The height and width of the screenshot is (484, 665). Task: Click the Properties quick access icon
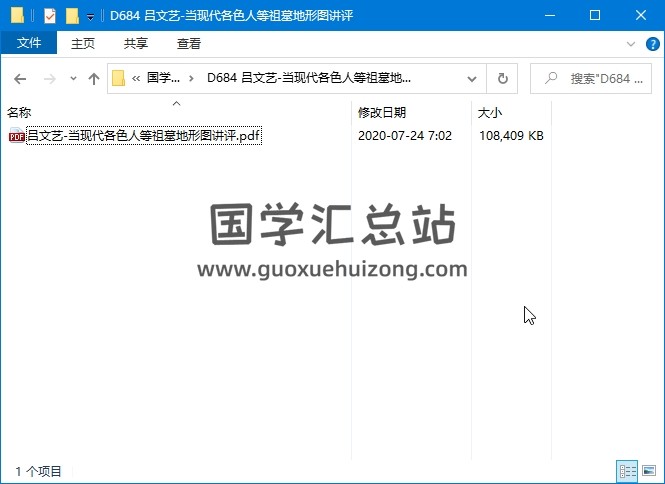point(50,16)
